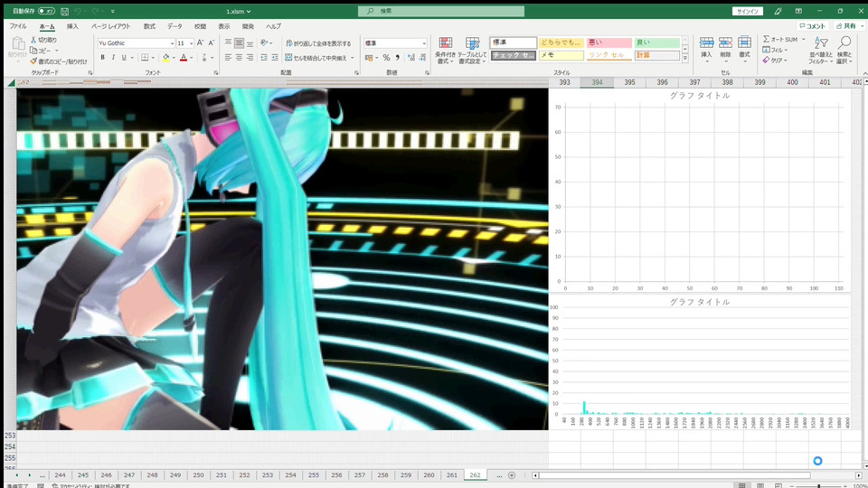Switch to the Data (データ) tab
This screenshot has width=868, height=488.
tap(175, 26)
